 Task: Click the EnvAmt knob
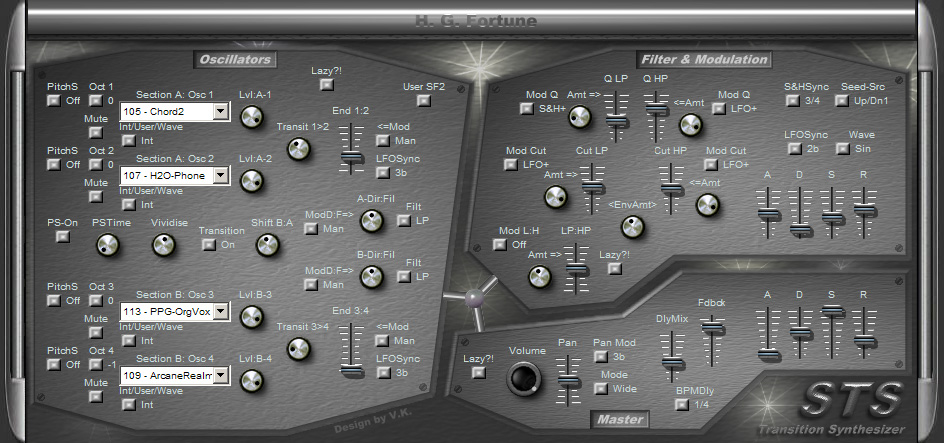(x=632, y=227)
